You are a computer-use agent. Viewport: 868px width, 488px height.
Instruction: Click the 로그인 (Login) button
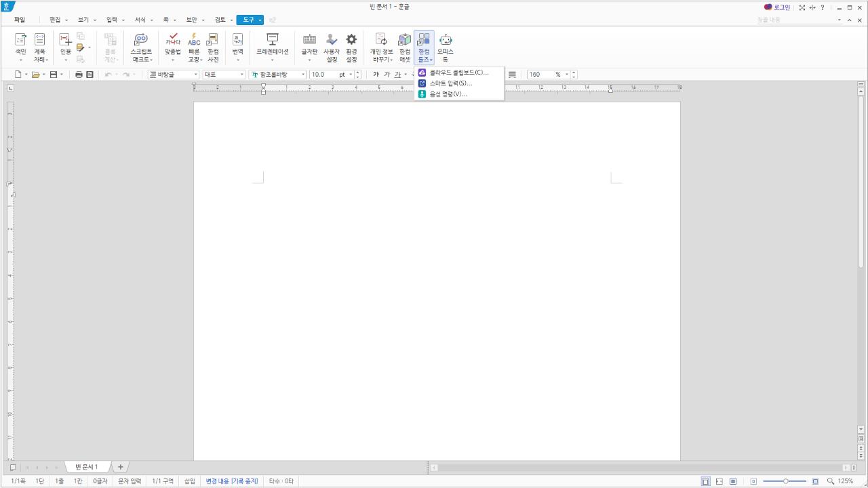click(x=777, y=7)
